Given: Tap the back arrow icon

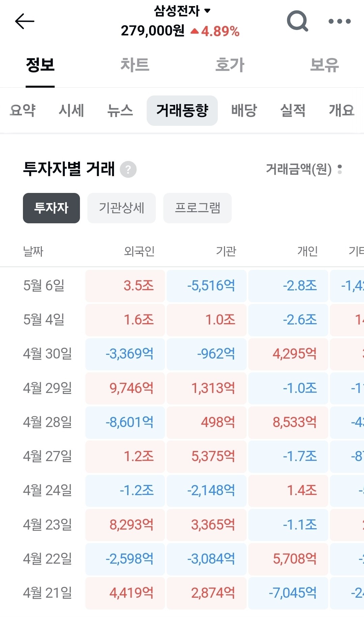Looking at the screenshot, I should point(25,21).
